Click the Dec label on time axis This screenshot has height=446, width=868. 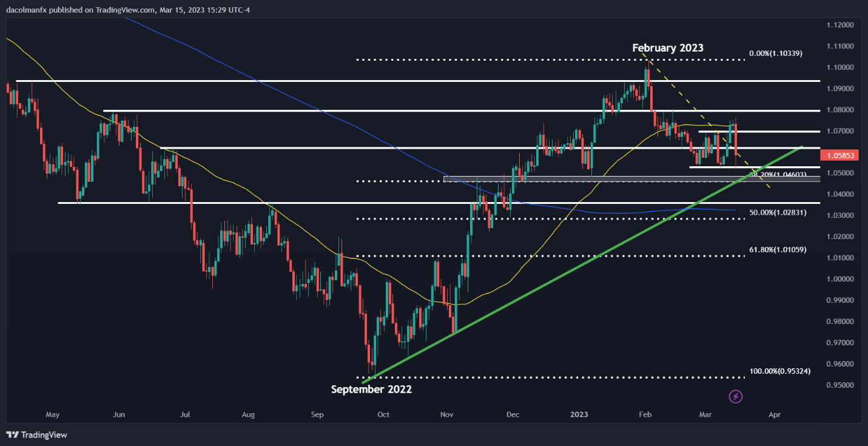tap(513, 415)
